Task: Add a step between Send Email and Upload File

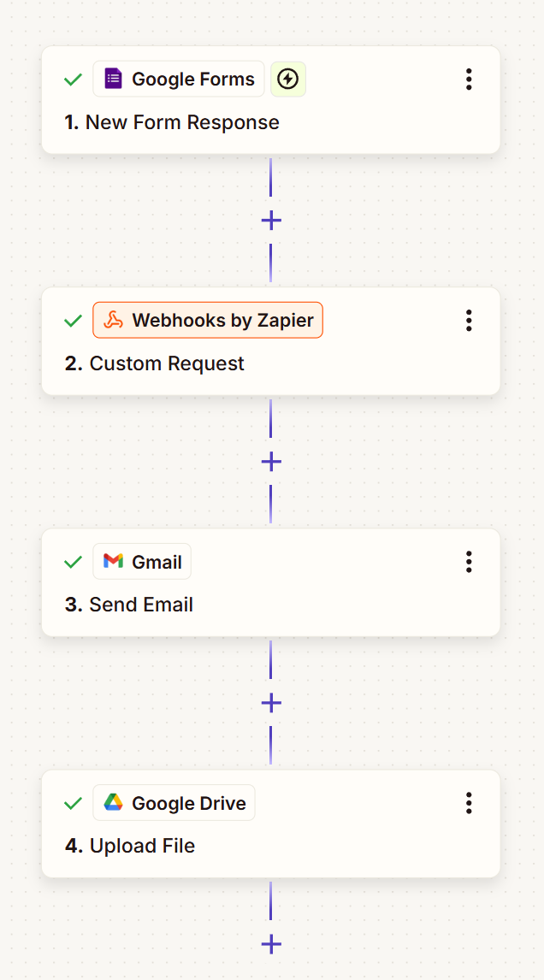Action: 270,703
